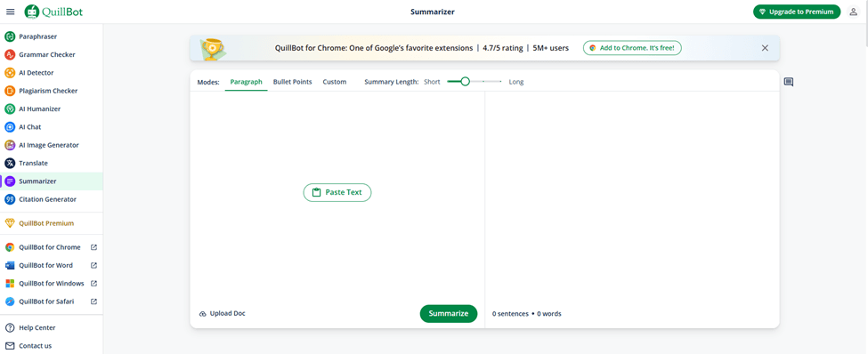Screen dimensions: 868x354
Task: Click the QuillBot logo
Action: pos(53,12)
